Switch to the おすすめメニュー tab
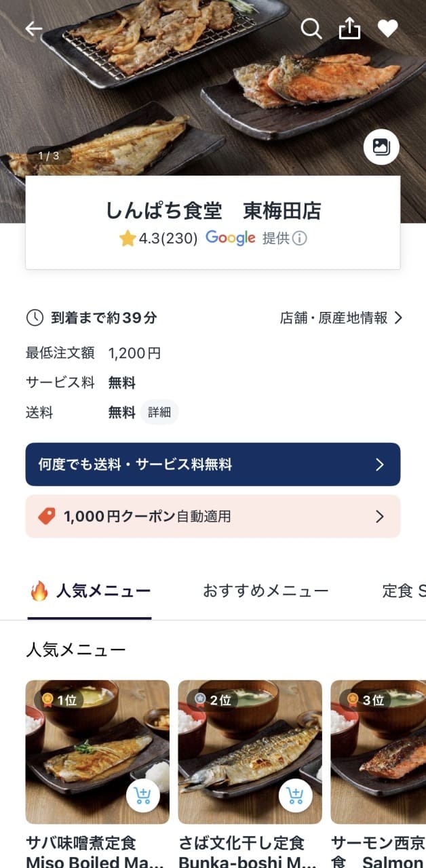 click(265, 591)
